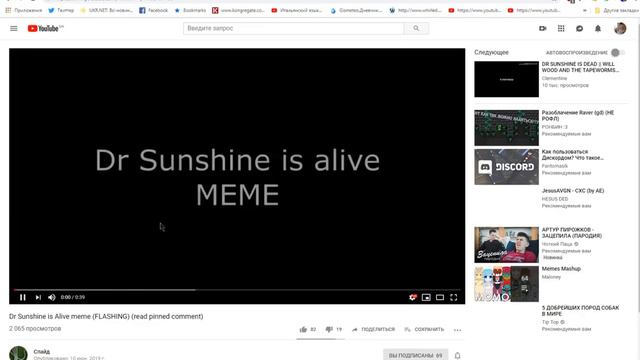Screen dimensions: 640x360
Task: Click the Вы подписаны subscribed button
Action: 416,355
